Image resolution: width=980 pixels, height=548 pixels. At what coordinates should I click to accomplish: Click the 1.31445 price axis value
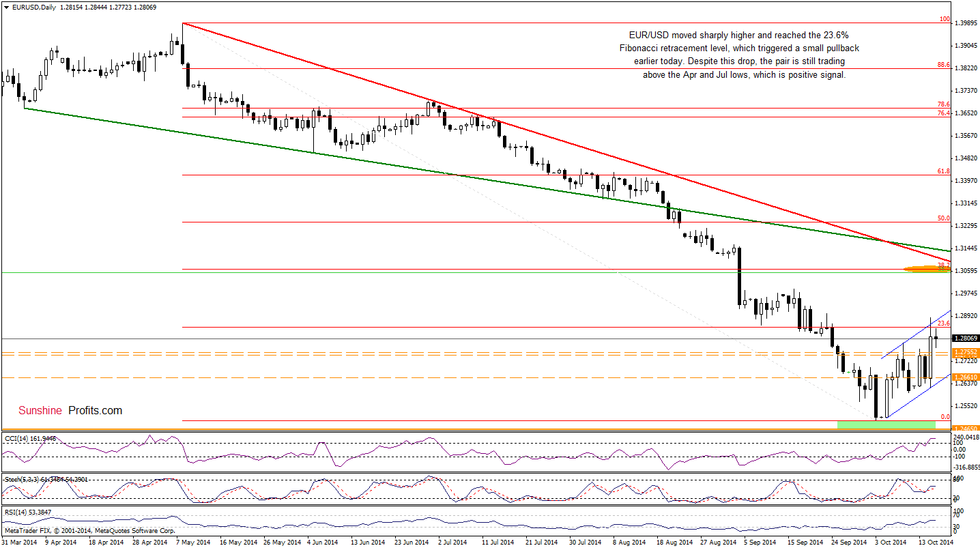pos(968,248)
